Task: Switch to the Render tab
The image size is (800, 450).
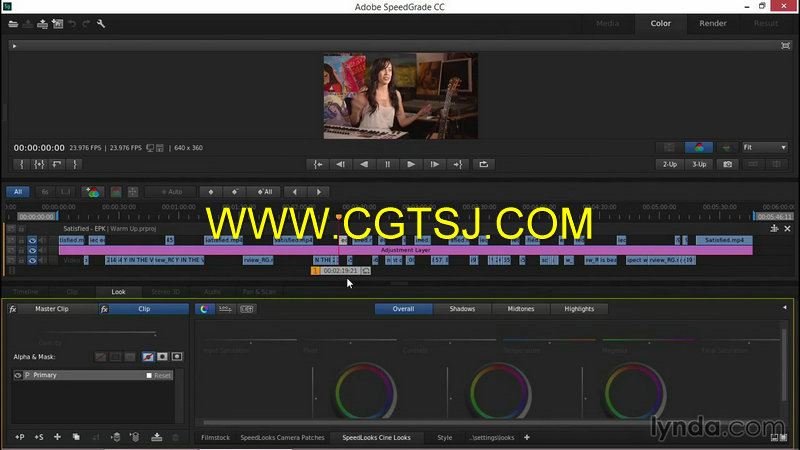Action: (713, 23)
